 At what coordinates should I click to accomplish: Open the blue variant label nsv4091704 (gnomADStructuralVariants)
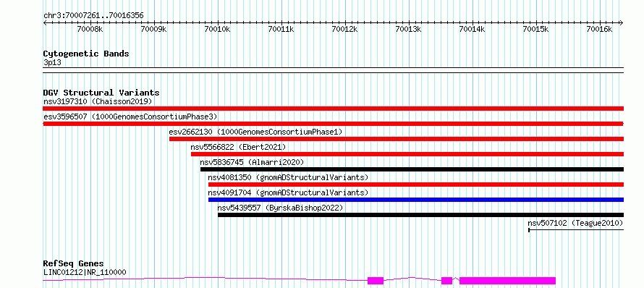click(x=288, y=192)
